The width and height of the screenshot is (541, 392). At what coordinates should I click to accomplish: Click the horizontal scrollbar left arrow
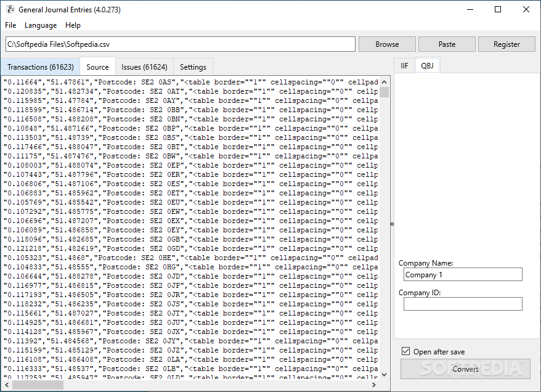(7, 385)
